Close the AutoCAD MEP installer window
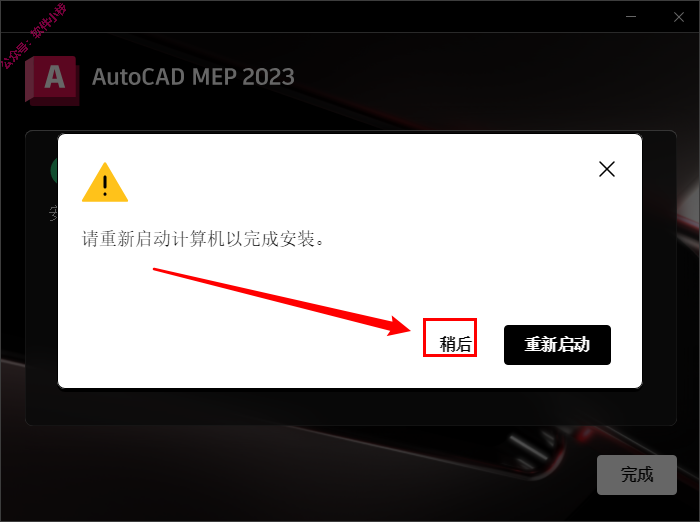This screenshot has height=522, width=700. 679,17
